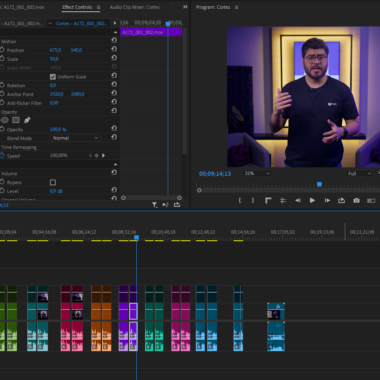
Task: Show hidden panel tabs with double chevron
Action: 185,7
